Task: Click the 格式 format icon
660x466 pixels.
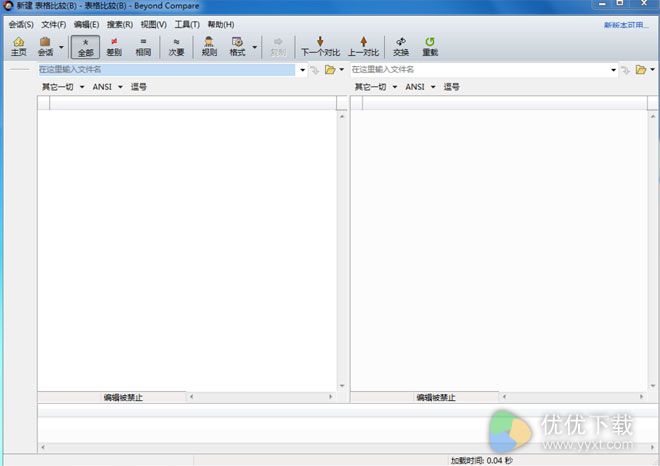Action: pyautogui.click(x=237, y=47)
